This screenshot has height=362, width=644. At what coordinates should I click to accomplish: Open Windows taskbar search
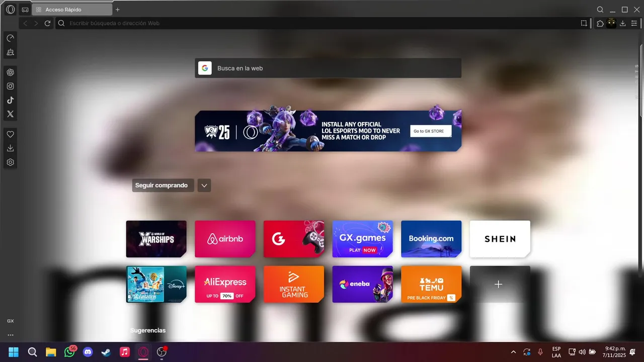click(32, 352)
